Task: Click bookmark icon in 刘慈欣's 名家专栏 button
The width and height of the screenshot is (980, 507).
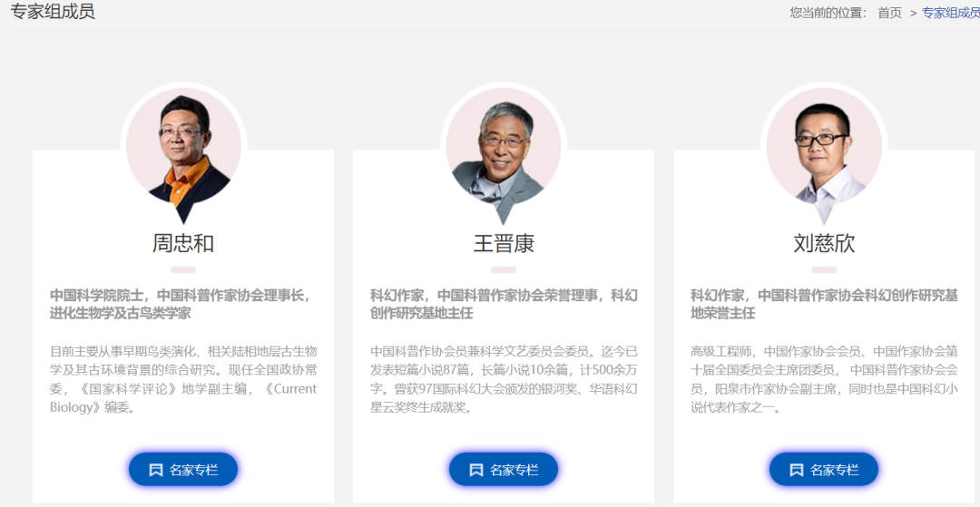Action: coord(797,470)
